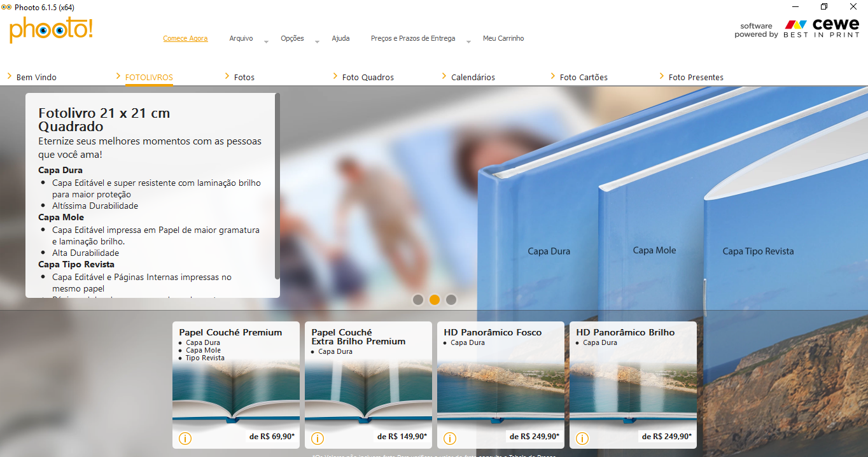Click info icon on Papel Couché Premium card
Screen dimensions: 868x457
pyautogui.click(x=185, y=439)
